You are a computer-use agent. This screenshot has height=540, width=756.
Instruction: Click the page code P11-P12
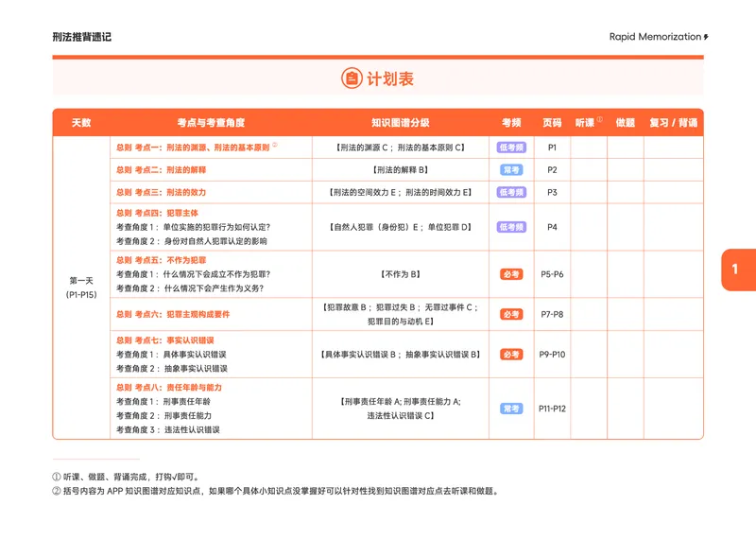[x=552, y=409]
